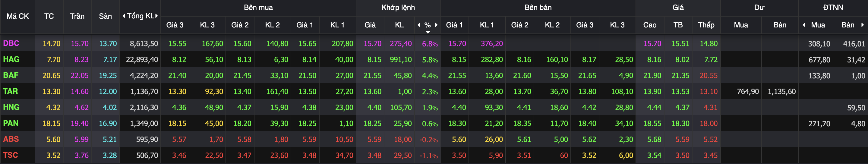868x164 pixels.
Task: Open the HAG stock symbol
Action: click(x=11, y=59)
